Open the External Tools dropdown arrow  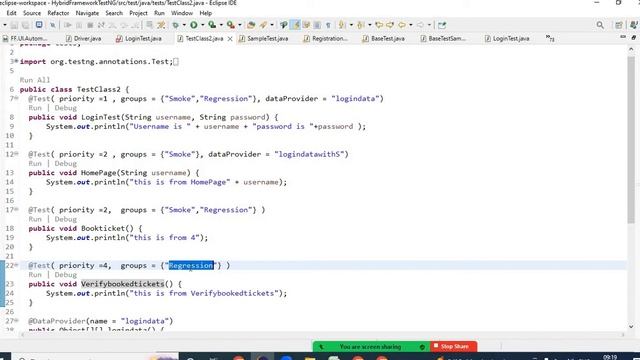pos(240,25)
